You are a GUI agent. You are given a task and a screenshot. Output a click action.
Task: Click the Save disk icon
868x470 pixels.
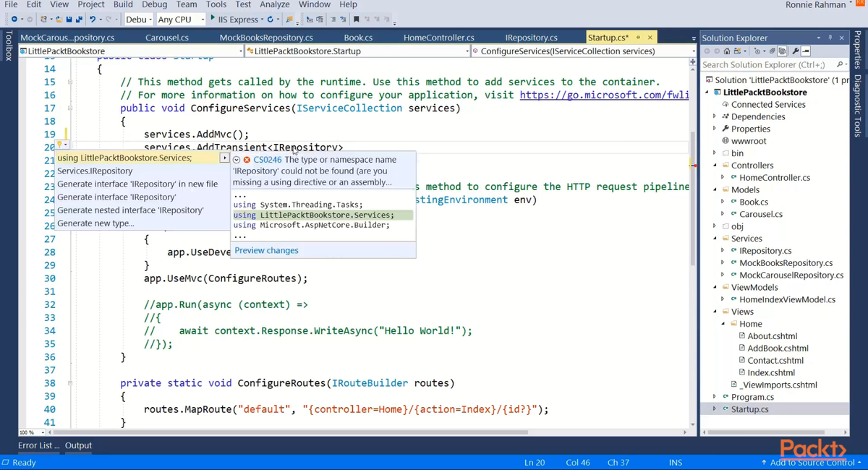69,20
